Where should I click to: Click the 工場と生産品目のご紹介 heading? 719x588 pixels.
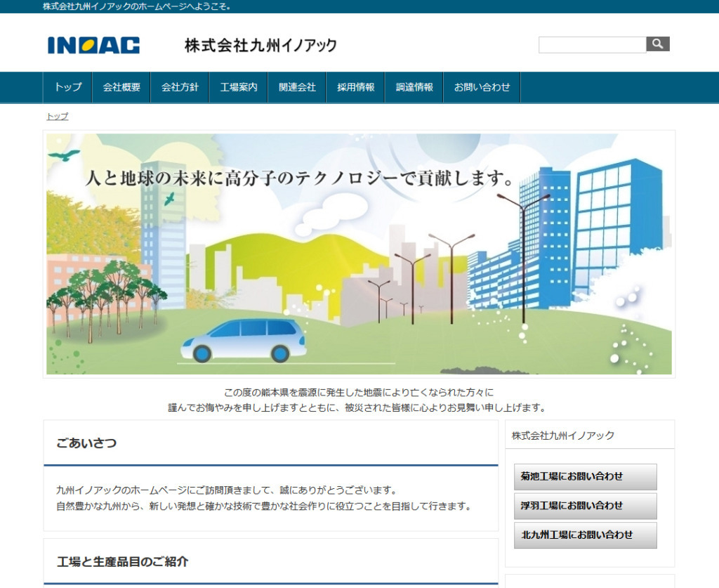(125, 559)
